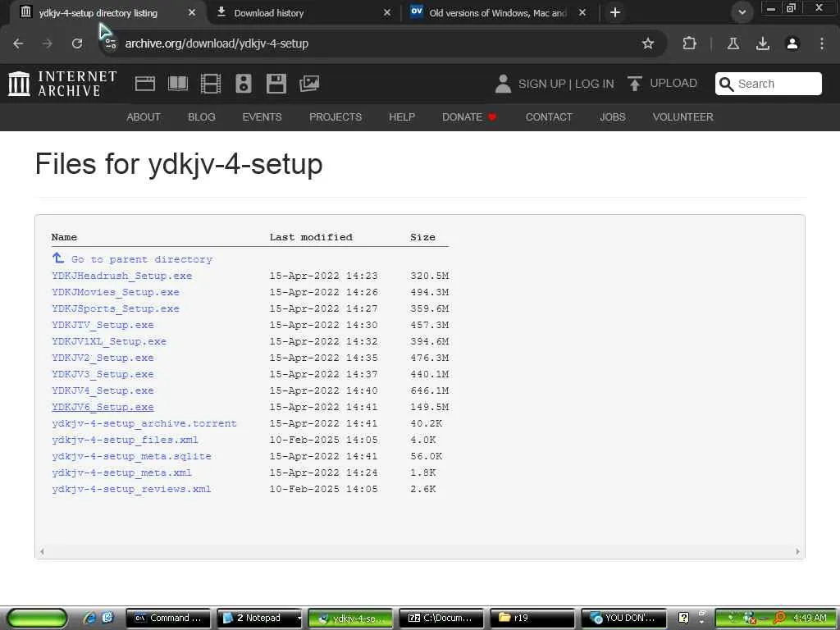
Task: Bookmark this page with the star icon
Action: (x=648, y=43)
